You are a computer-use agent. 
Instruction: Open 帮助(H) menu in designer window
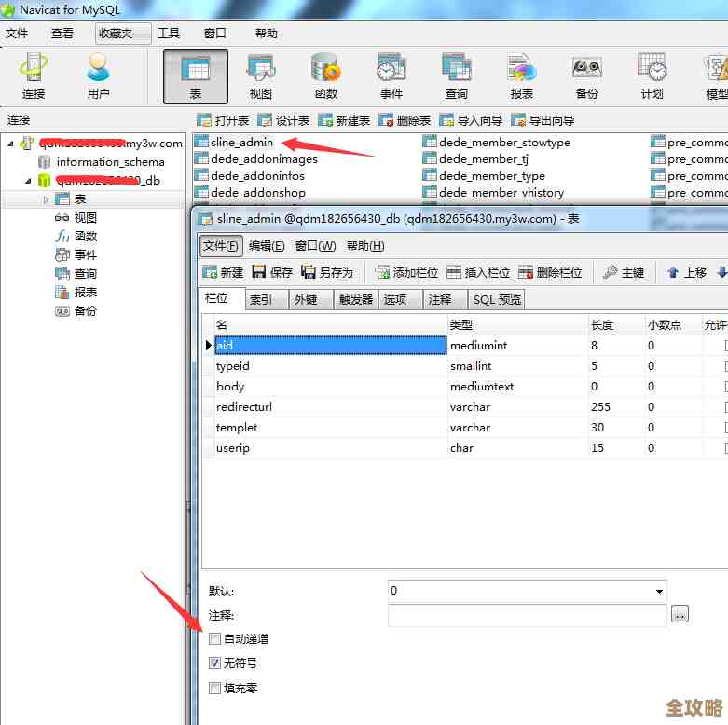click(x=365, y=246)
